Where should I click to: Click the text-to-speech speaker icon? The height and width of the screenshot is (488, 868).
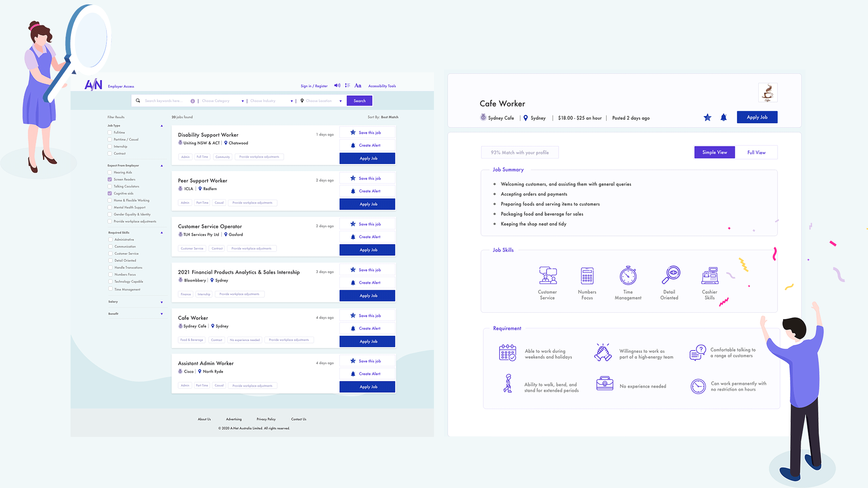(x=337, y=85)
